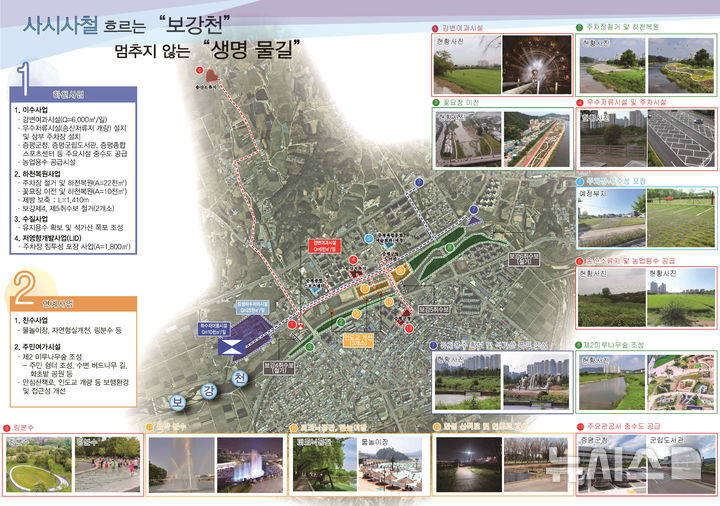720x506 pixels.
Task: Click the '제방 보축 : L=1,410m' line
Action: 56,200
